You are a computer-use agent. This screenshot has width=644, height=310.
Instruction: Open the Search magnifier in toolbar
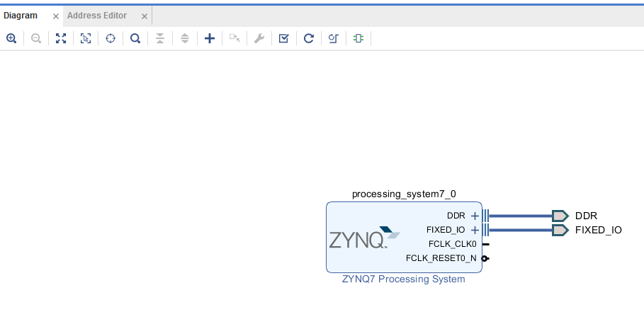[x=135, y=38]
